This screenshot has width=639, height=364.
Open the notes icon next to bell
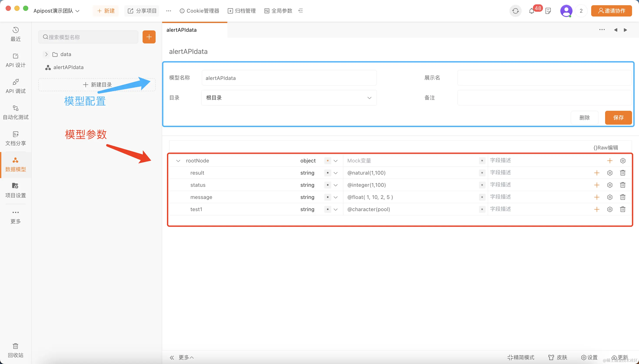tap(548, 11)
